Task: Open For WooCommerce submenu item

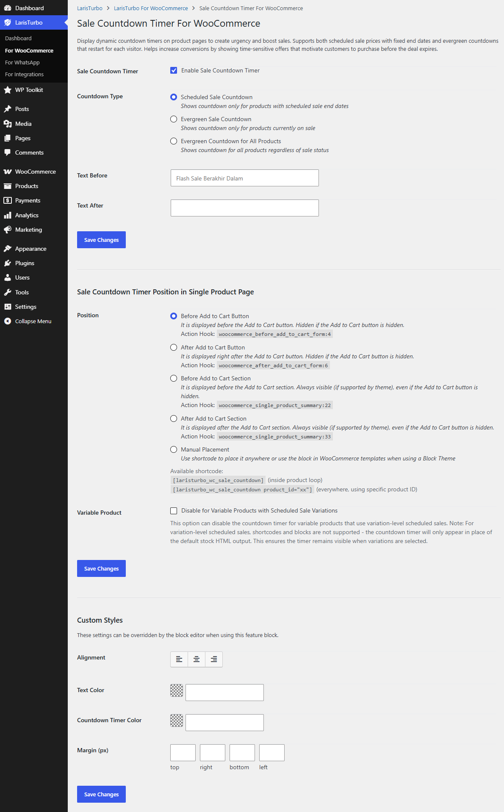Action: click(29, 50)
